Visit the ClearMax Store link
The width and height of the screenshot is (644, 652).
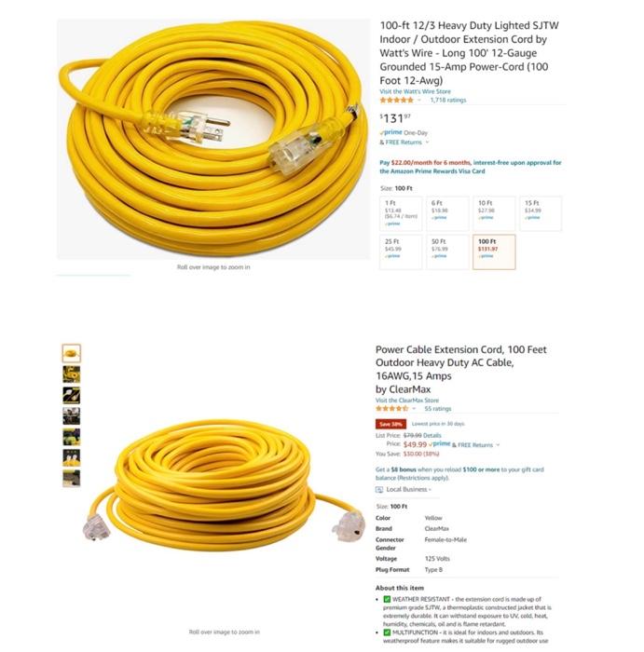(407, 401)
